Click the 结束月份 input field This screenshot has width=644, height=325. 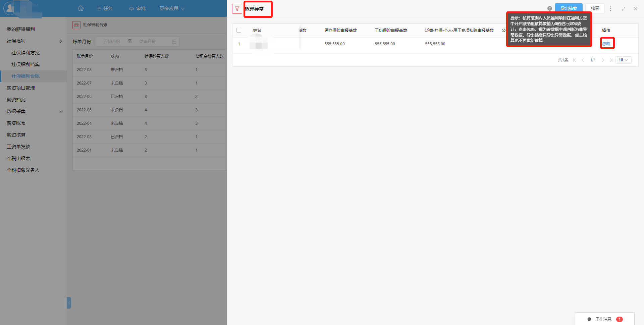[x=148, y=42]
